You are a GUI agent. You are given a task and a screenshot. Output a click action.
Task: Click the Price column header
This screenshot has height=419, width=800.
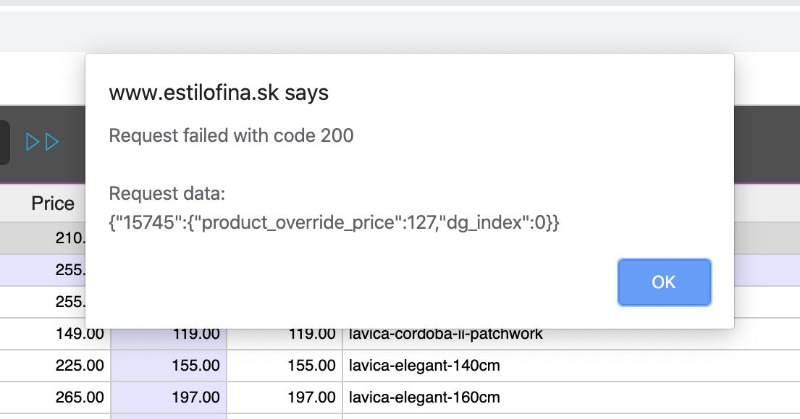52,204
